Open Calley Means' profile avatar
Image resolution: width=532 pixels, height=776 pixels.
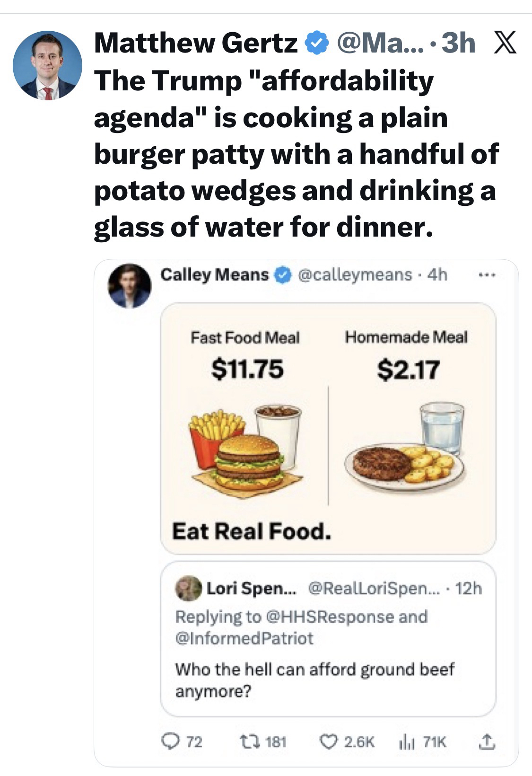click(130, 286)
